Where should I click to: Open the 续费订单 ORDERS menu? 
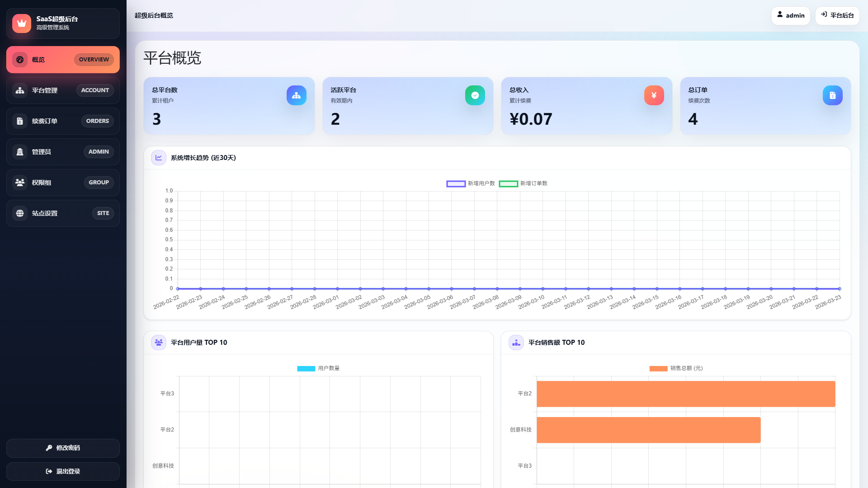point(63,121)
